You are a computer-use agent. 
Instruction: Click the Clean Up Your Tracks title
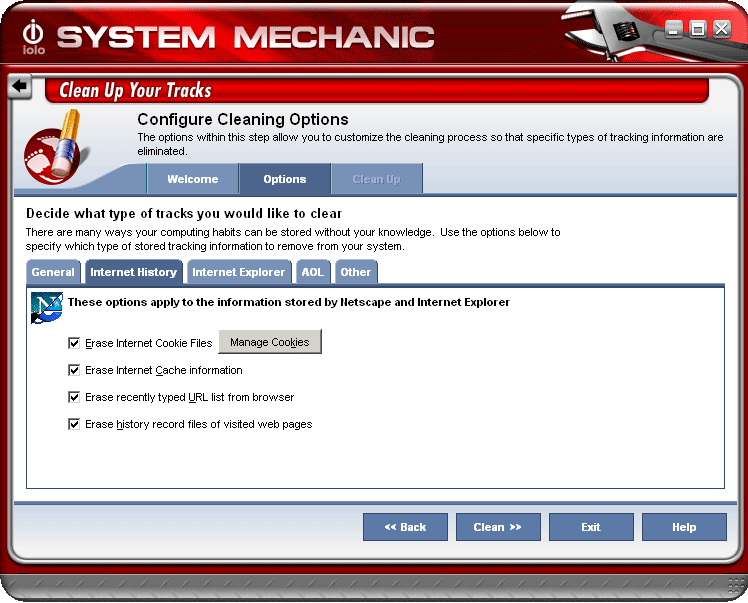coord(135,90)
